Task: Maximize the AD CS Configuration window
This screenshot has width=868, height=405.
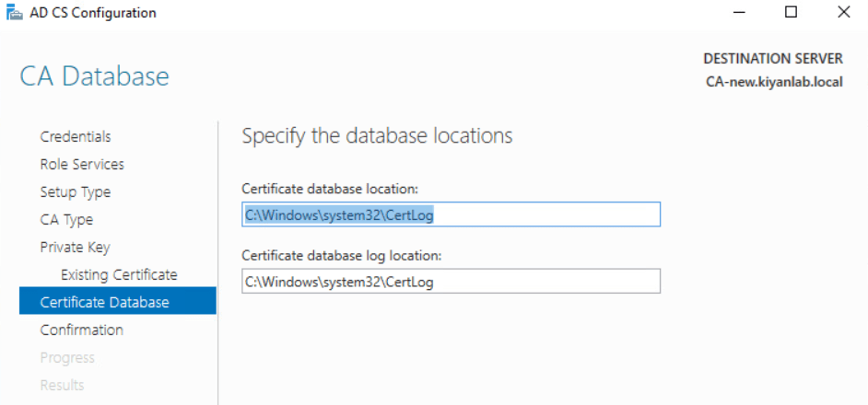Action: [792, 13]
